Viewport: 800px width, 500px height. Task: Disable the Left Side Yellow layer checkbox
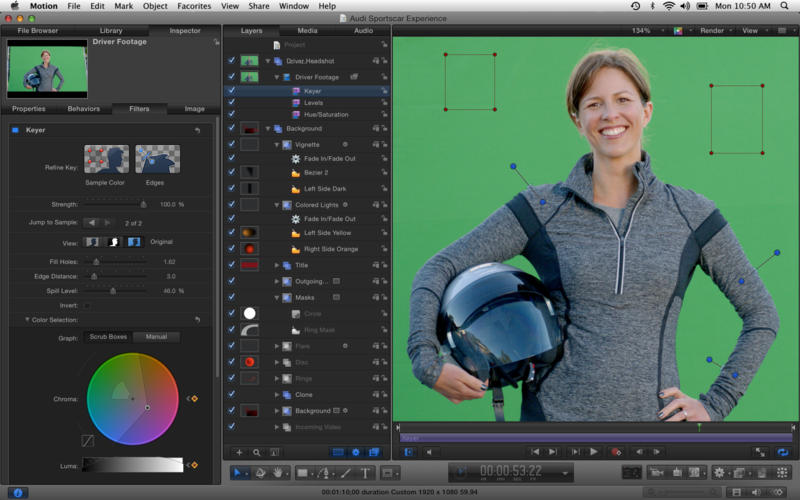(232, 233)
